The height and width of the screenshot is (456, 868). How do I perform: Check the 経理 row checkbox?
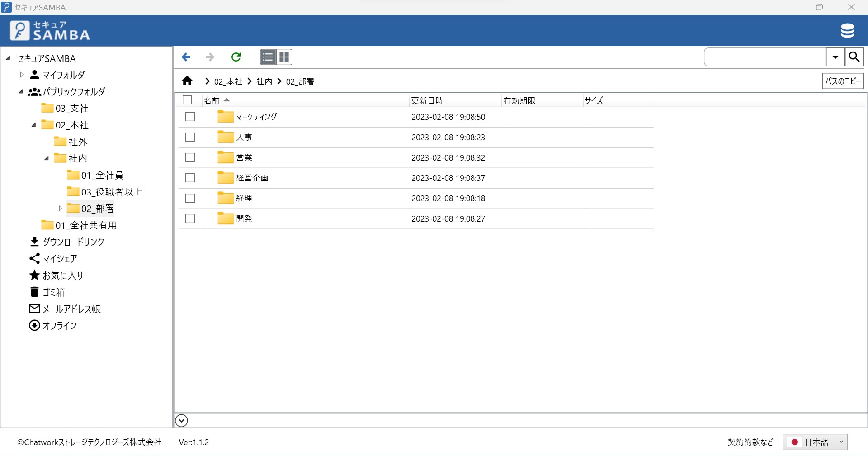point(190,198)
